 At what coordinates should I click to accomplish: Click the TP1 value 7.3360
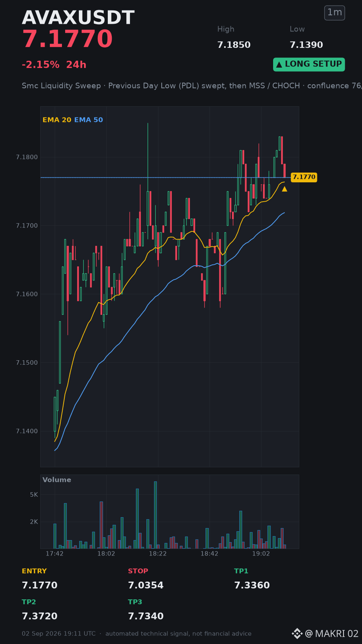tap(252, 585)
